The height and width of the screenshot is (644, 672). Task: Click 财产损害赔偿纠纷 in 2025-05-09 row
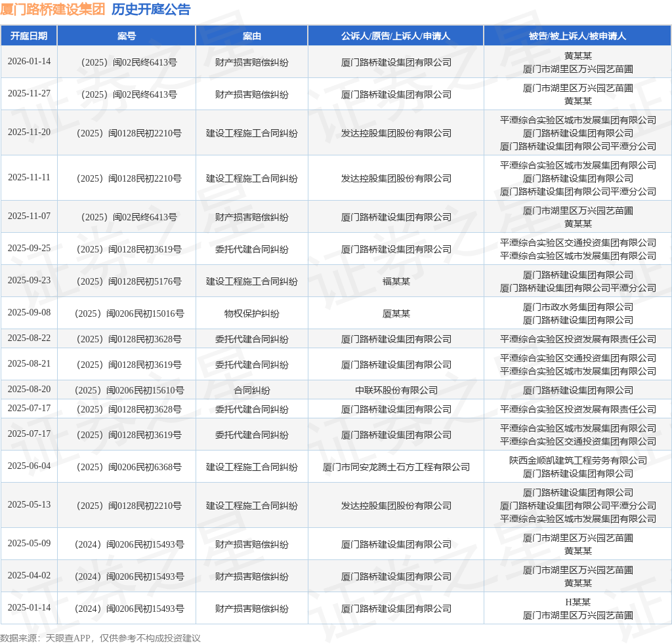tap(251, 544)
